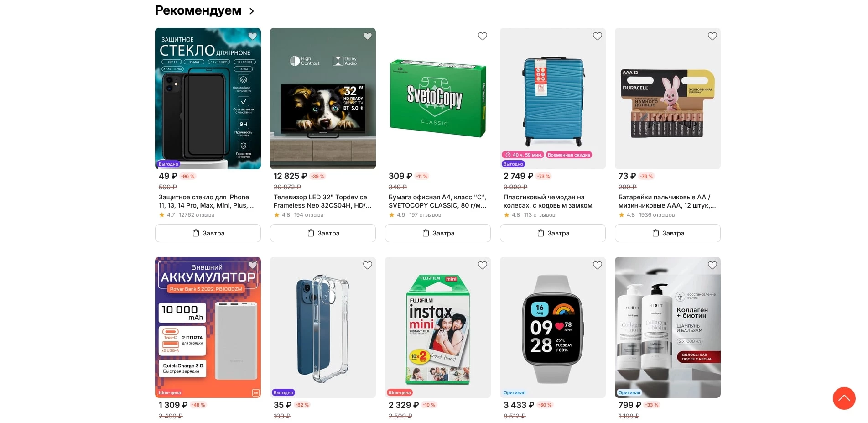The height and width of the screenshot is (423, 868).
Task: Add Topdevice TV to cart Завтра
Action: click(323, 233)
